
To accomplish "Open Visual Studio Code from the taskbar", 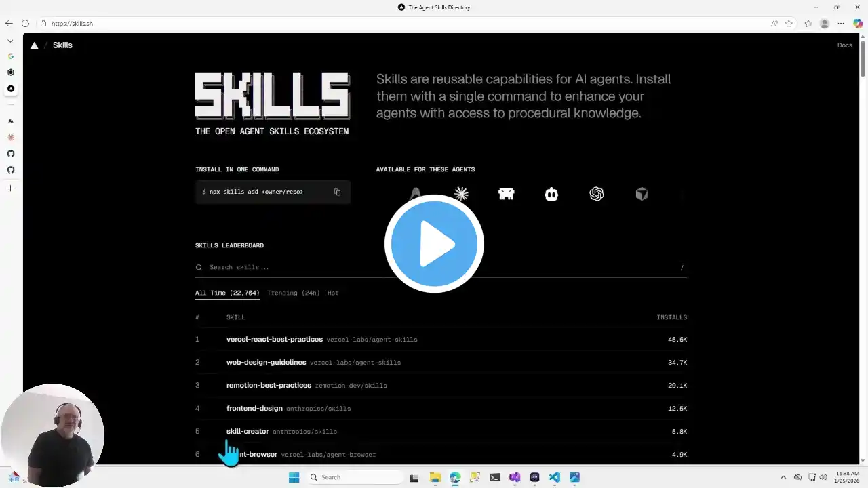I will [555, 477].
